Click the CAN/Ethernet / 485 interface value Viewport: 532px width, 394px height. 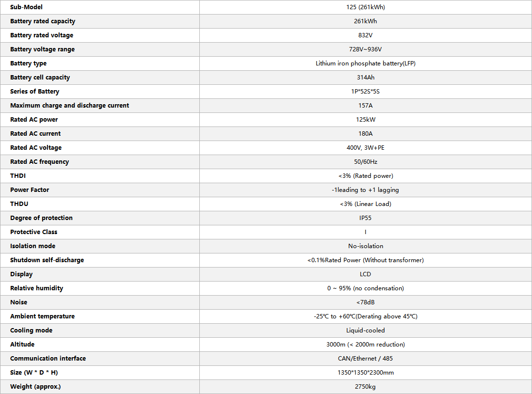(365, 359)
